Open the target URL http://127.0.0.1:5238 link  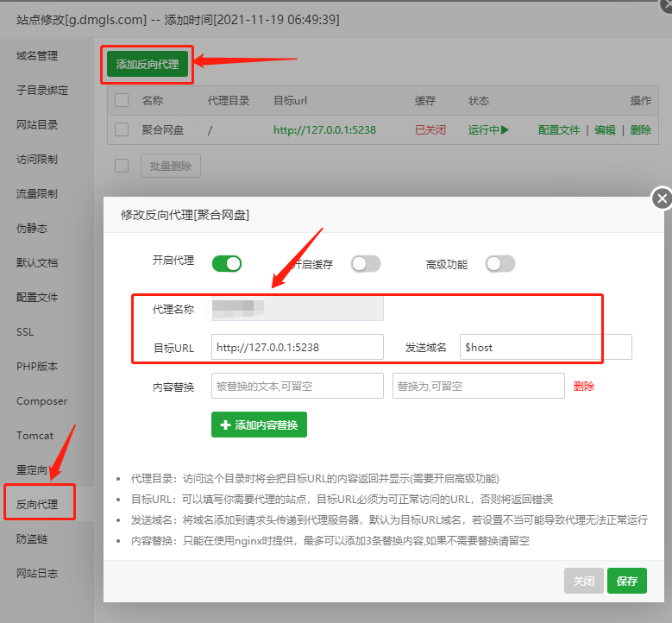point(325,130)
